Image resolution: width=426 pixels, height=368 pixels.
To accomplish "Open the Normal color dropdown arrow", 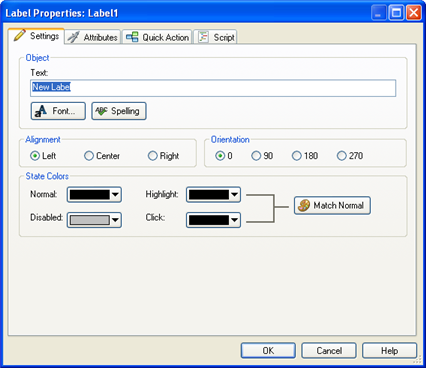I will 115,195.
